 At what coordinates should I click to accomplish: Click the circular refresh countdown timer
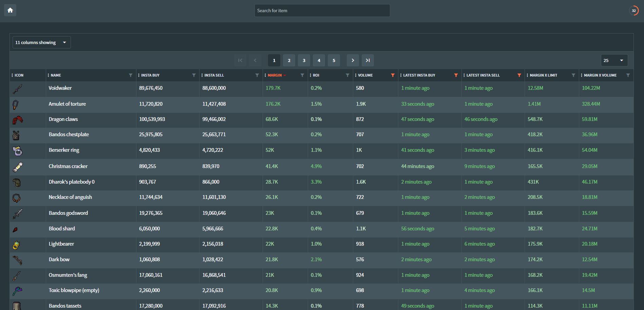633,11
